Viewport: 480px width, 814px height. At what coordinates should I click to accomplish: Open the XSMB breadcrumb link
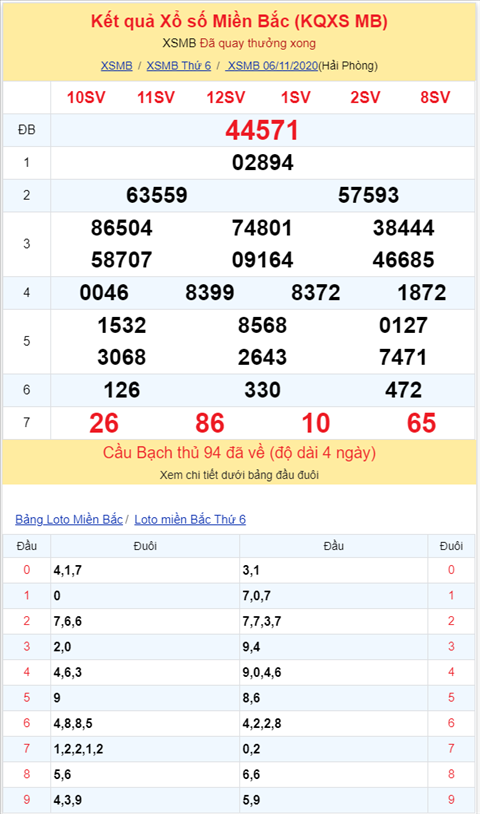tap(116, 66)
